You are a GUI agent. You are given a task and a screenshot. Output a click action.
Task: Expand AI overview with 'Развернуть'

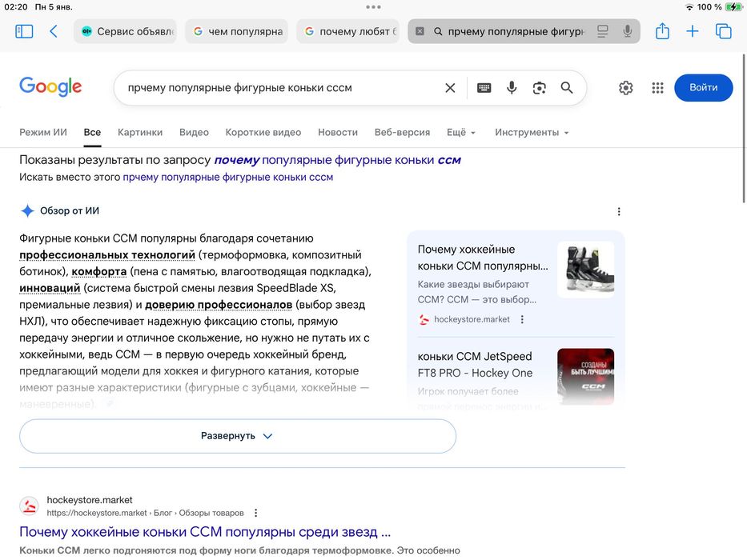238,436
